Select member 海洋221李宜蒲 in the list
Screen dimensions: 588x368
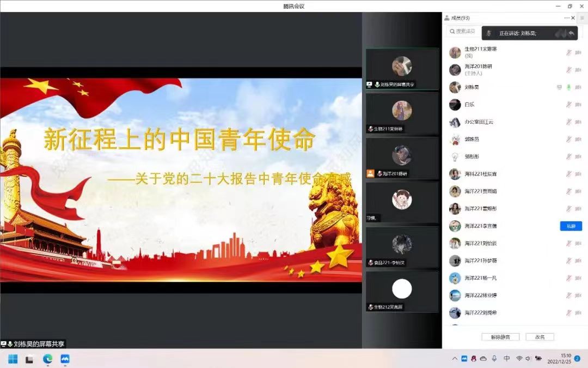coord(480,226)
